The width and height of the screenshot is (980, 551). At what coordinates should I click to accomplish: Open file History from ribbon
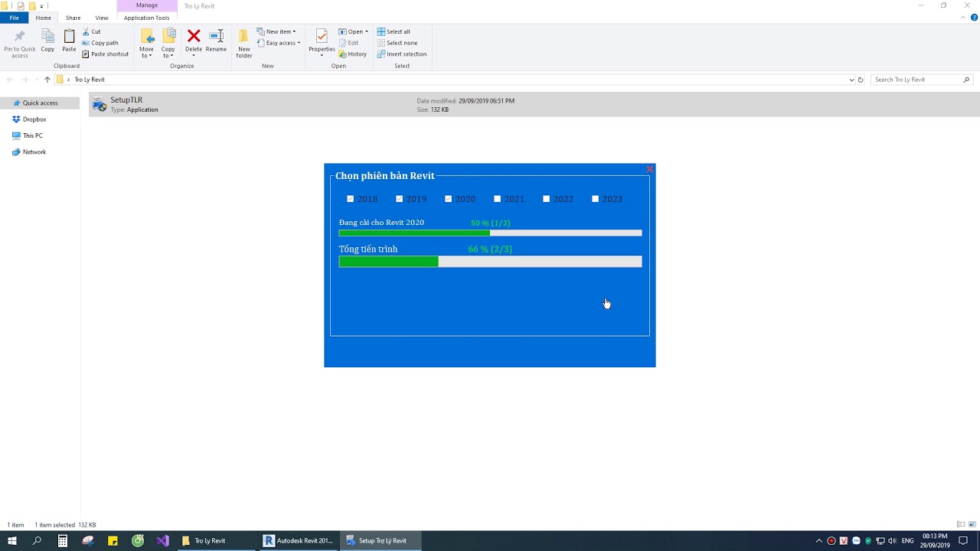pyautogui.click(x=353, y=54)
